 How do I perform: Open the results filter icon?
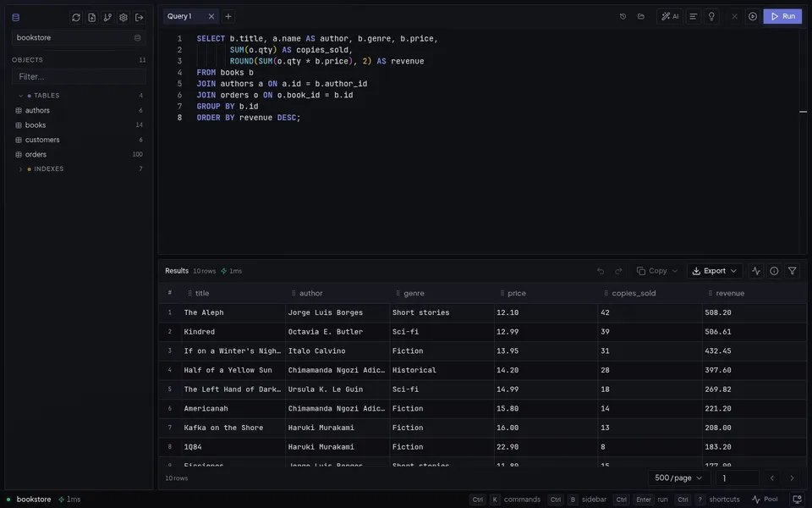click(792, 271)
